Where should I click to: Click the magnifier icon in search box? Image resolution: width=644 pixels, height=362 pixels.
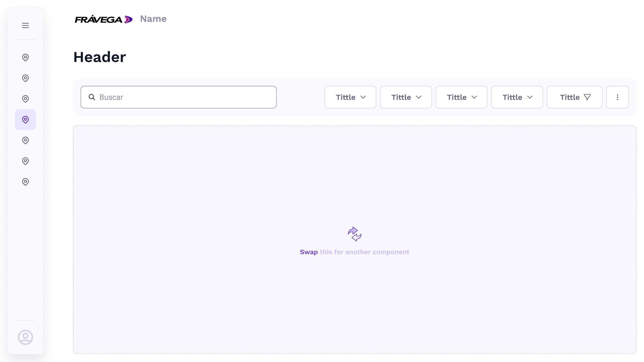pos(92,97)
